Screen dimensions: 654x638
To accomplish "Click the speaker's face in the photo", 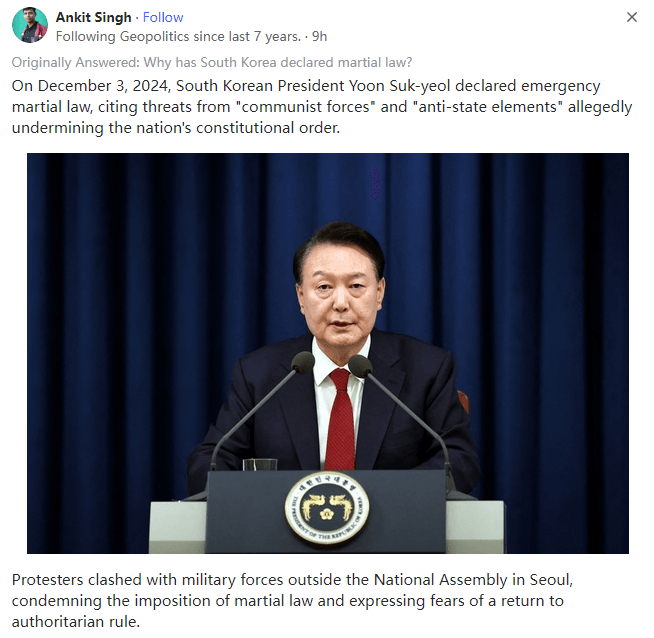I will pyautogui.click(x=340, y=292).
